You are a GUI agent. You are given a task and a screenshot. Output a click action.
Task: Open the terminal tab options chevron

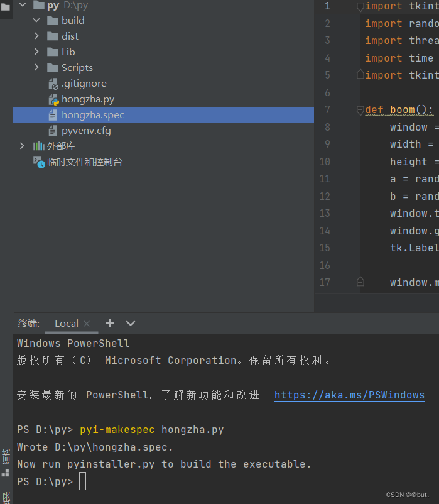(x=131, y=323)
